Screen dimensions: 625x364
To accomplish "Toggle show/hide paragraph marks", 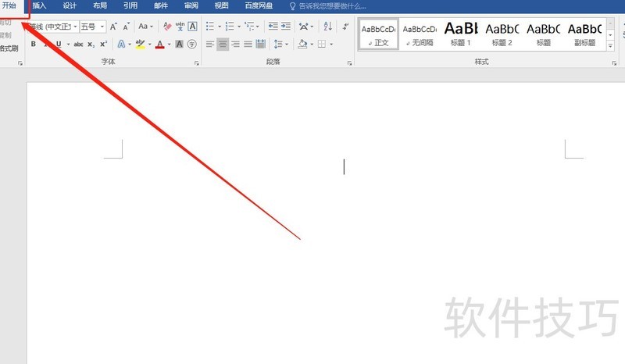I will (x=345, y=27).
